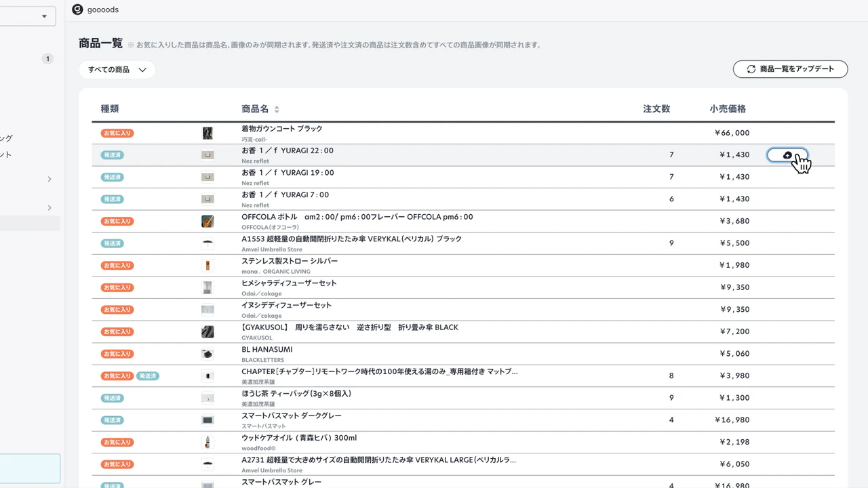
Task: Click price ¥7,200
Action: coord(734,332)
